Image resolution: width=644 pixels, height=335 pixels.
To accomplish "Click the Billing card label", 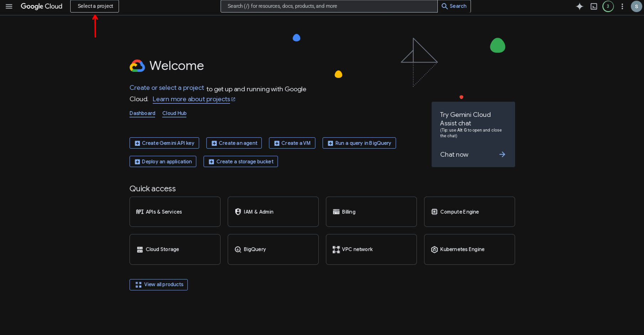I will [349, 212].
